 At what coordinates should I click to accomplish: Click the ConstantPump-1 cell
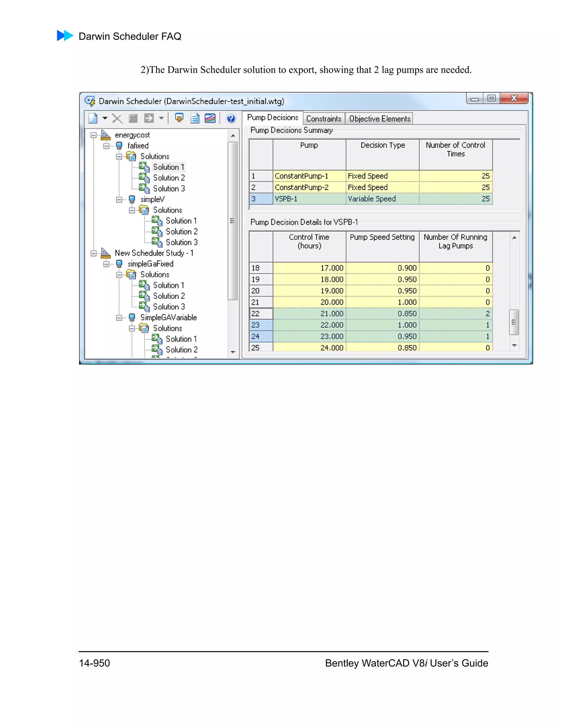click(x=309, y=176)
